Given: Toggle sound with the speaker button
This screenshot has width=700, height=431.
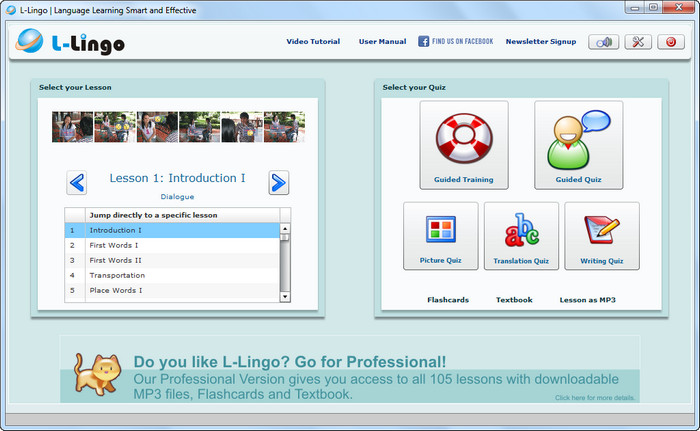Looking at the screenshot, I should pyautogui.click(x=604, y=42).
